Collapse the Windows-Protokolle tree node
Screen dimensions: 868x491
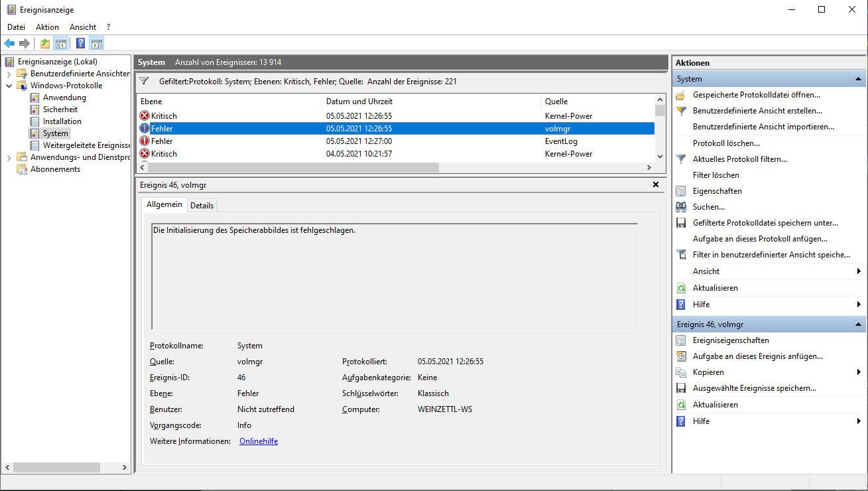(x=9, y=86)
